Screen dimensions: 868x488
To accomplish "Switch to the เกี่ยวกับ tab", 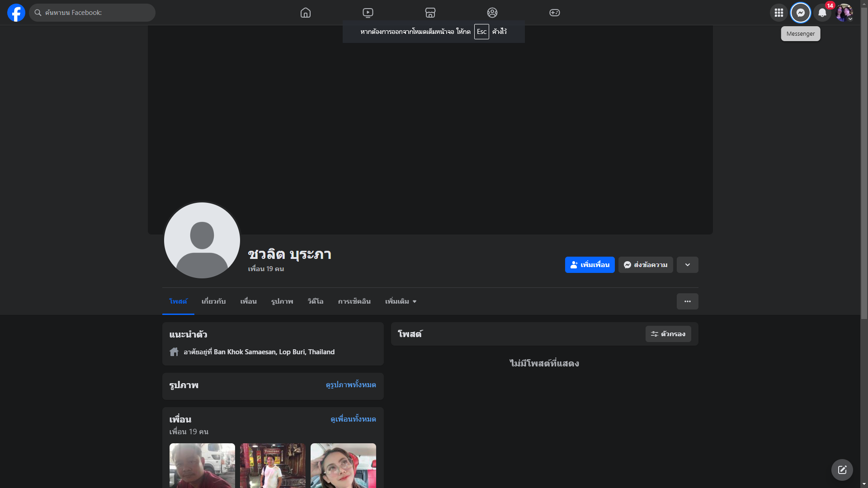I will coord(213,301).
